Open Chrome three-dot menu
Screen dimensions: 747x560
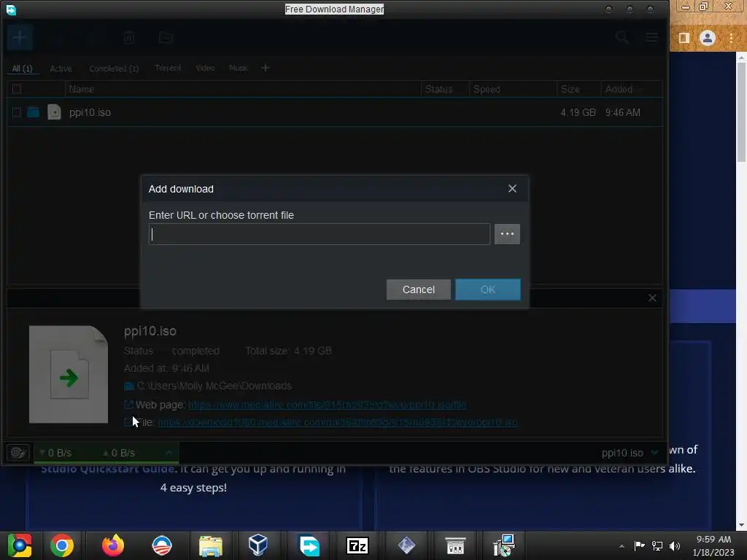[x=731, y=38]
